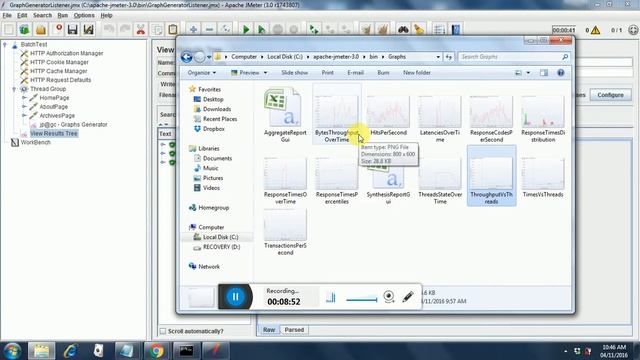Viewport: 640px width, 360px height.
Task: Pause the screen recording
Action: click(x=235, y=297)
